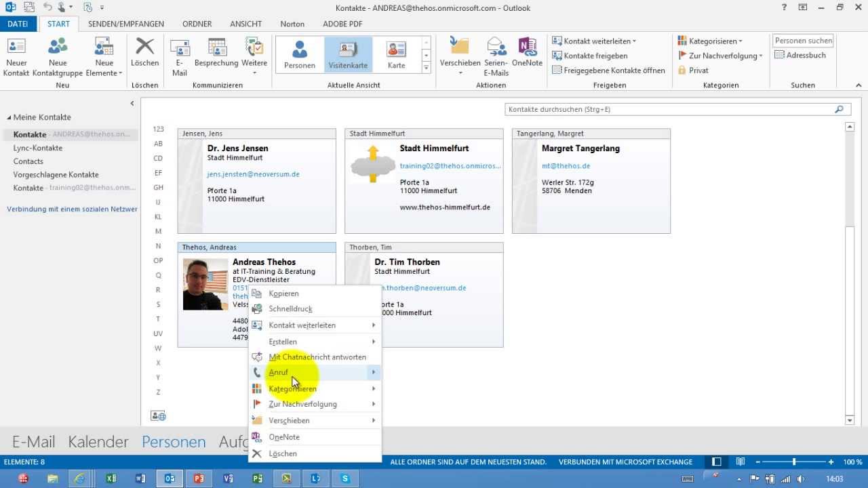Start Serien-E-Mails mail merge

tap(496, 57)
